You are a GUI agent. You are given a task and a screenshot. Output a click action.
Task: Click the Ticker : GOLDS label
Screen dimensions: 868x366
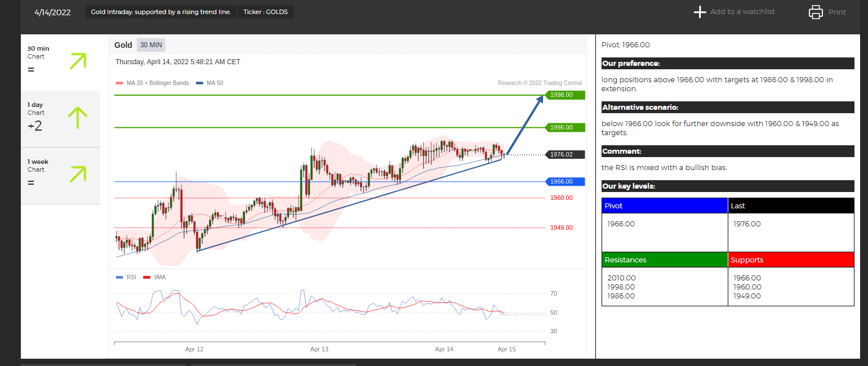point(265,12)
